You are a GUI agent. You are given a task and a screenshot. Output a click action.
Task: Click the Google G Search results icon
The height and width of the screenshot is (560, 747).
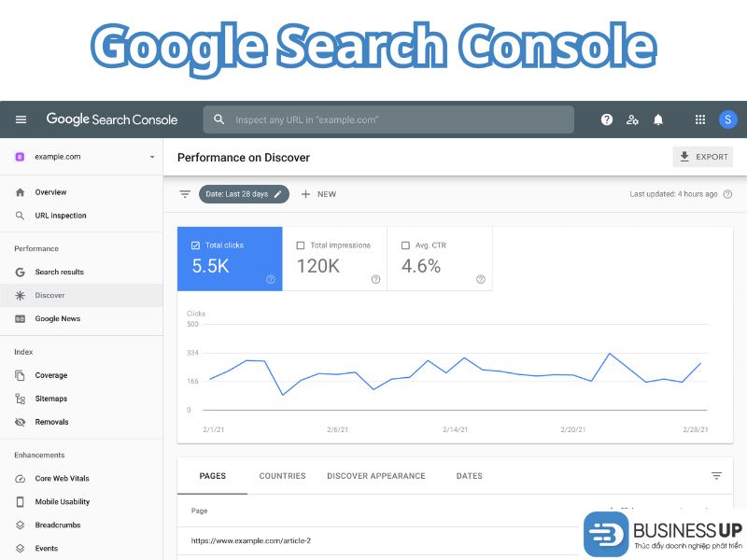pos(20,272)
